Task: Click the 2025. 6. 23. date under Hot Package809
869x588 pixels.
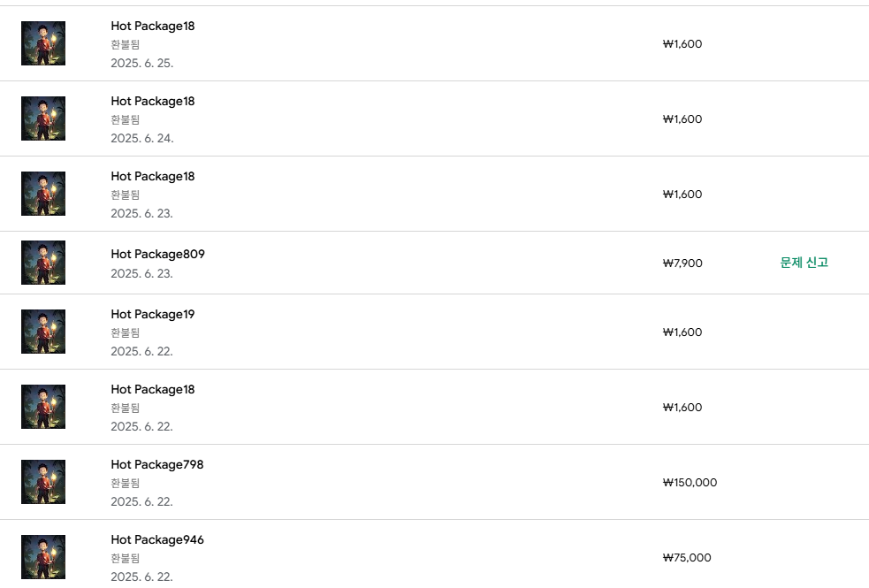Action: 141,273
